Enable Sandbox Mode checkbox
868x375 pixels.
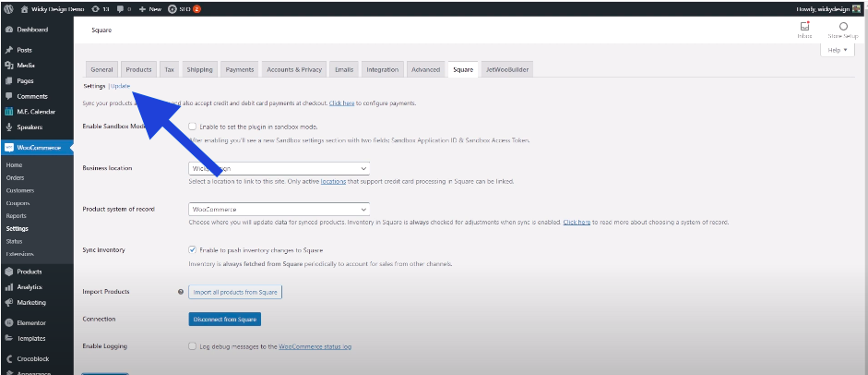click(192, 127)
